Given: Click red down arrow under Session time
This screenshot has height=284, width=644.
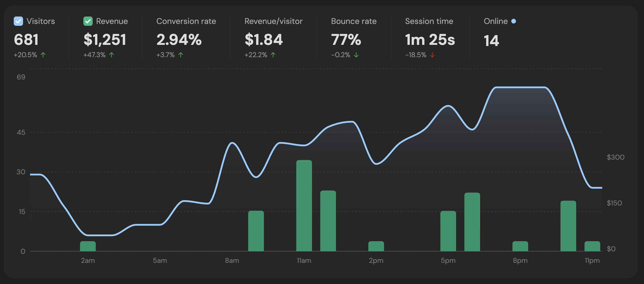Looking at the screenshot, I should click(432, 55).
